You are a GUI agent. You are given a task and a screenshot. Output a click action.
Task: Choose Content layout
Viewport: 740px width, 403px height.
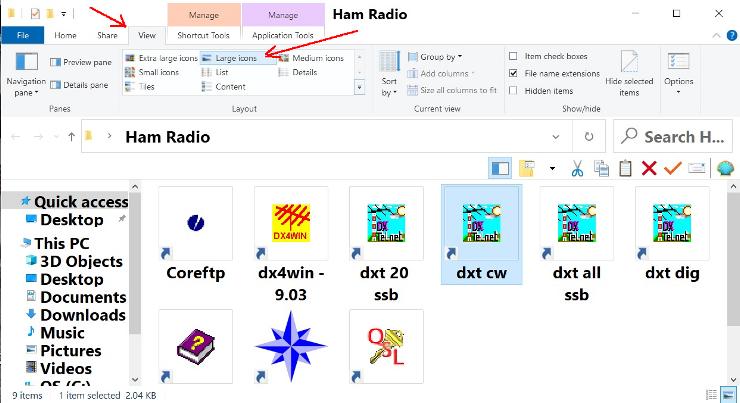pos(224,86)
